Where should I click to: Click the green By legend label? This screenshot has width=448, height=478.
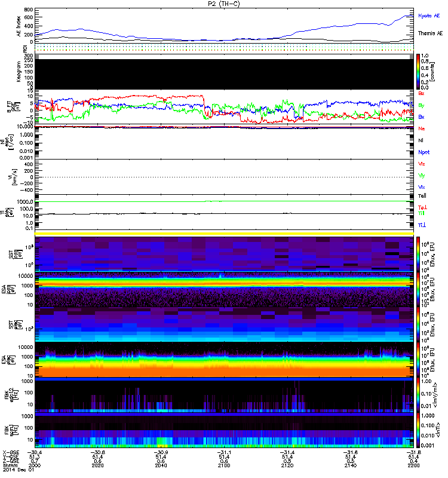(421, 106)
